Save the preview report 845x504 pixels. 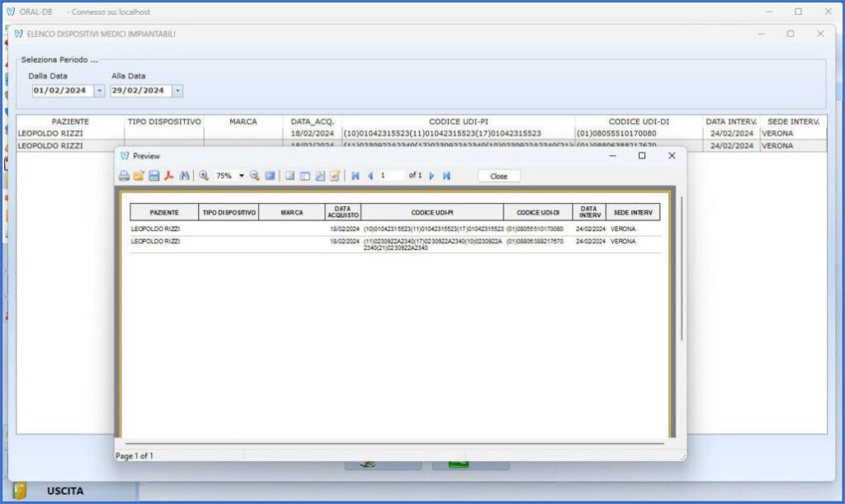[x=154, y=176]
